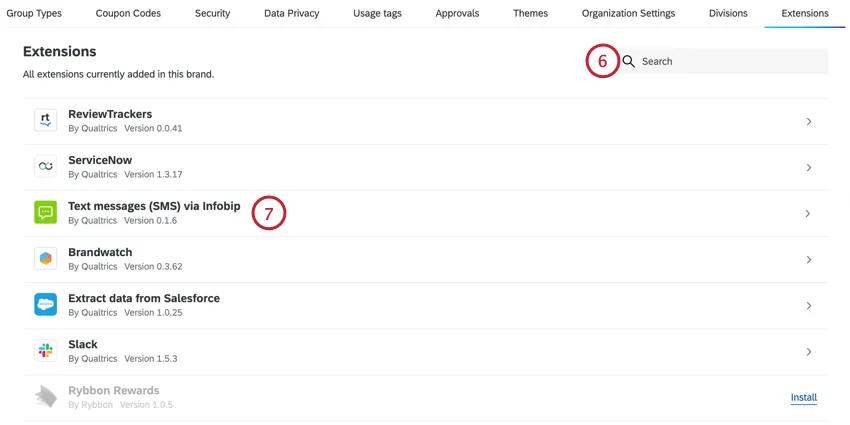Expand the ReviewTrackers row chevron
850x425 pixels.
(808, 122)
